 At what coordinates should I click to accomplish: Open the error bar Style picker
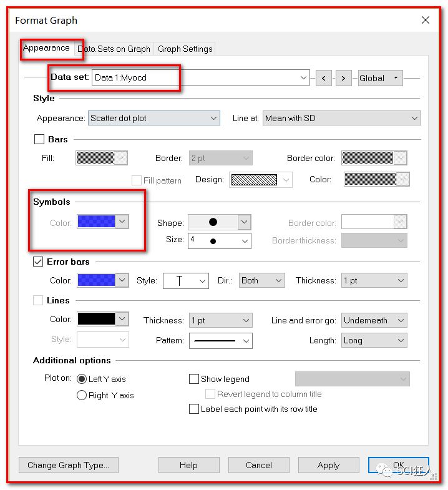coord(186,281)
